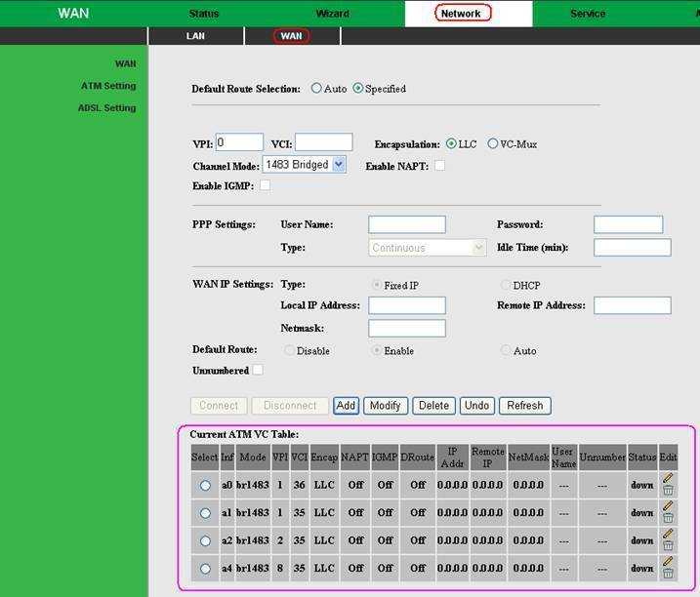Tick the Enable IGMP checkbox
The width and height of the screenshot is (700, 597).
point(265,185)
